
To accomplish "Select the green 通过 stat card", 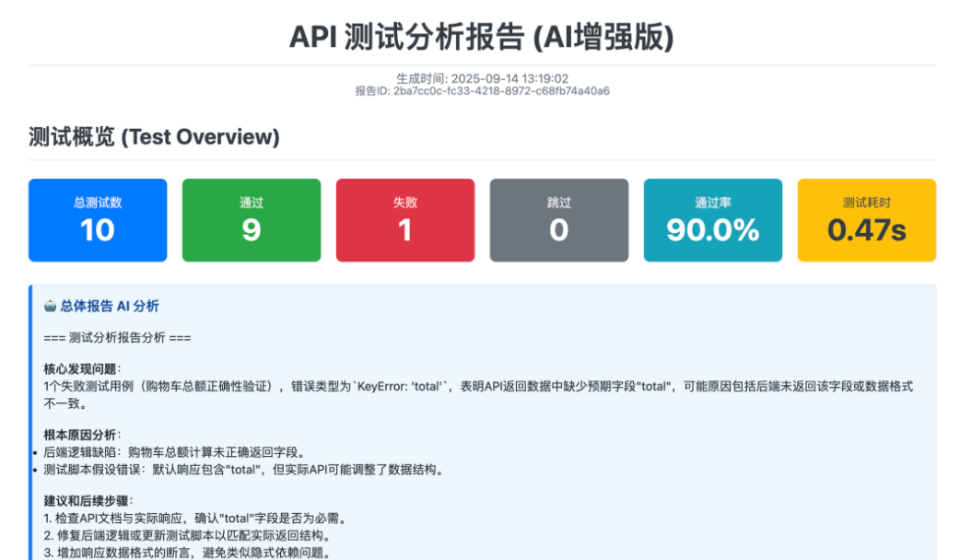I will [251, 219].
